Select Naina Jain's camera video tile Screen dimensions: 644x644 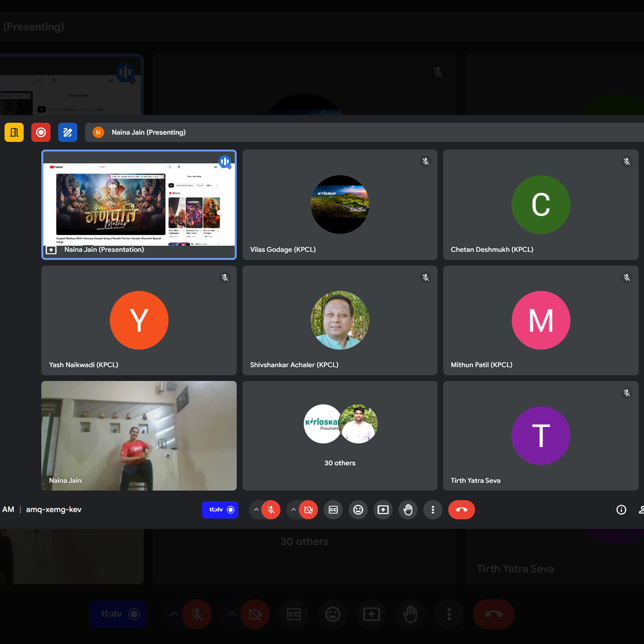coord(139,436)
